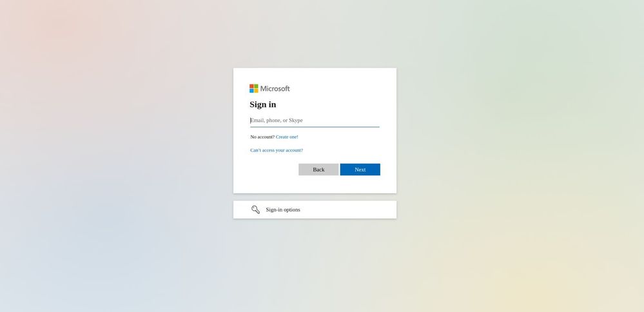
Task: Focus the Email, phone, or Skype field
Action: [315, 121]
